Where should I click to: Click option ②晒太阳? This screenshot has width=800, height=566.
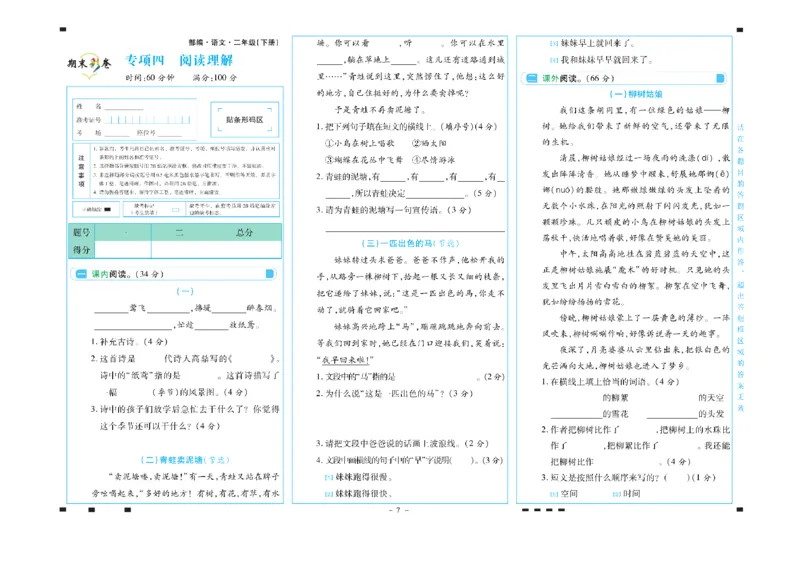pos(429,143)
